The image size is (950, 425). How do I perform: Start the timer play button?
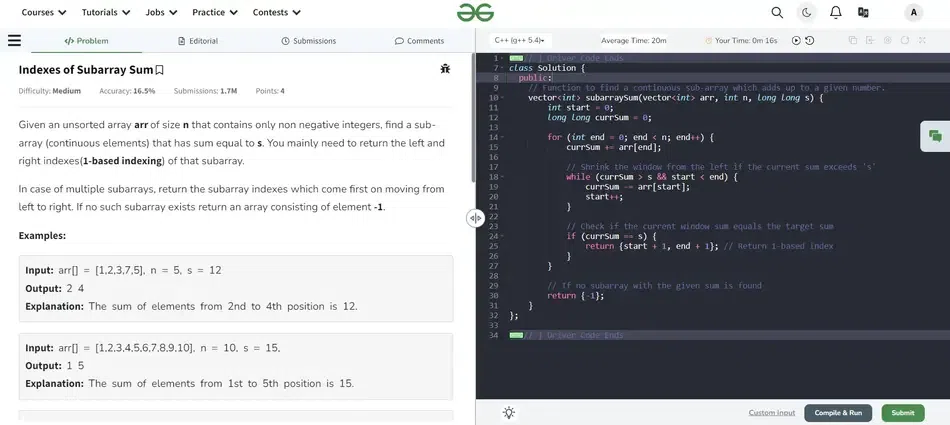(796, 41)
